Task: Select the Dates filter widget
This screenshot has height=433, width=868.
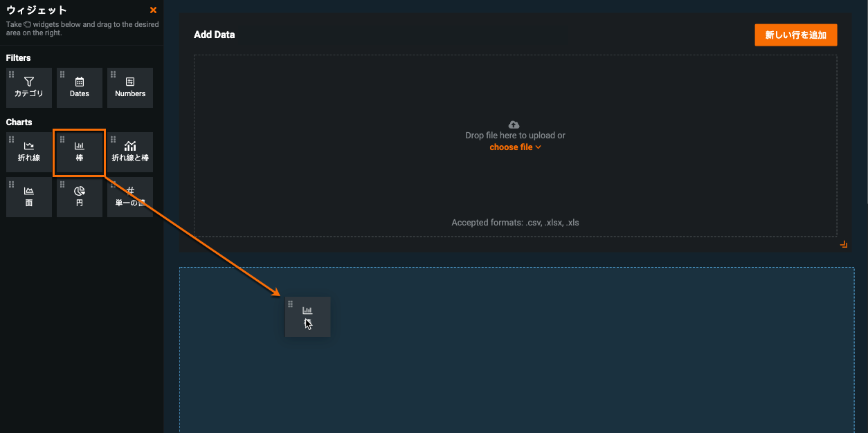Action: tap(80, 88)
